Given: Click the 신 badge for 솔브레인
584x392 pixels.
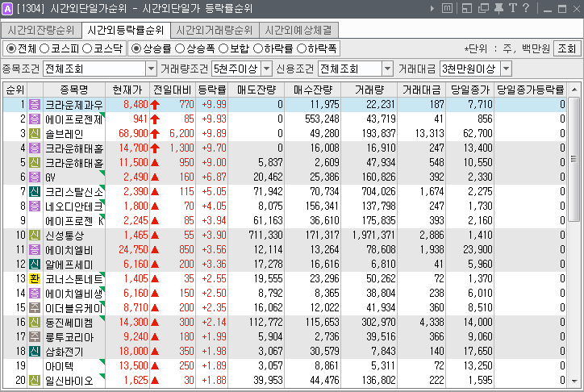Looking at the screenshot, I should (x=35, y=134).
